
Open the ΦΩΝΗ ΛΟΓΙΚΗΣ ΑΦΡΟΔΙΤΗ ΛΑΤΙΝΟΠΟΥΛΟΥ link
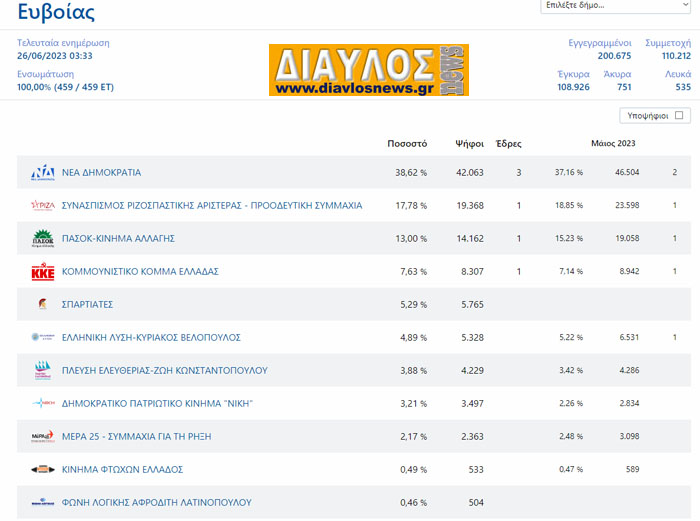tap(156, 502)
